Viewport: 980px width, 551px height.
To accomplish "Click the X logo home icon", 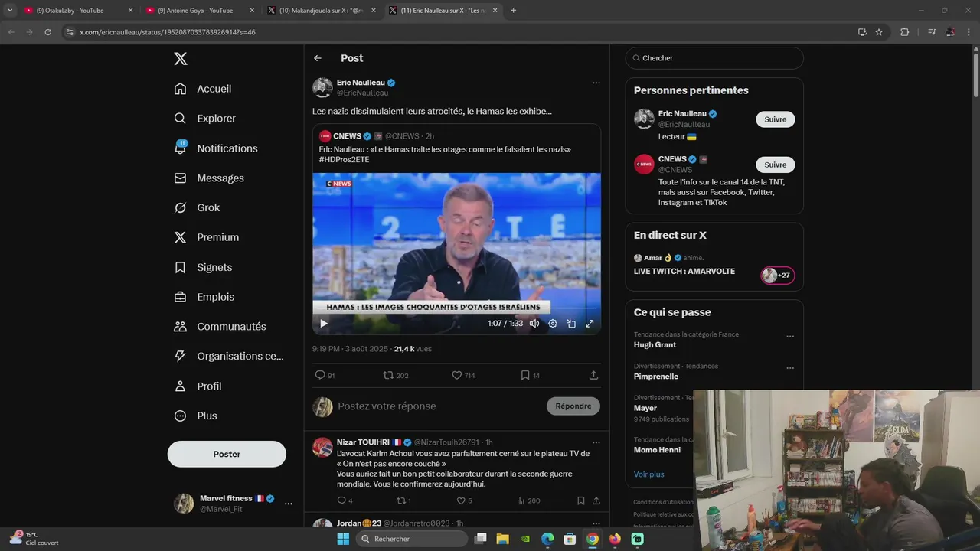I will click(180, 59).
